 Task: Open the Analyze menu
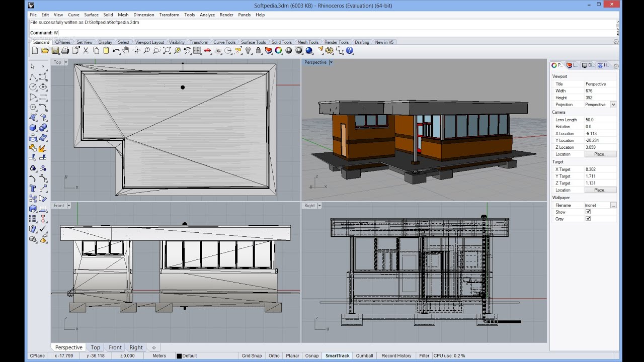click(207, 15)
